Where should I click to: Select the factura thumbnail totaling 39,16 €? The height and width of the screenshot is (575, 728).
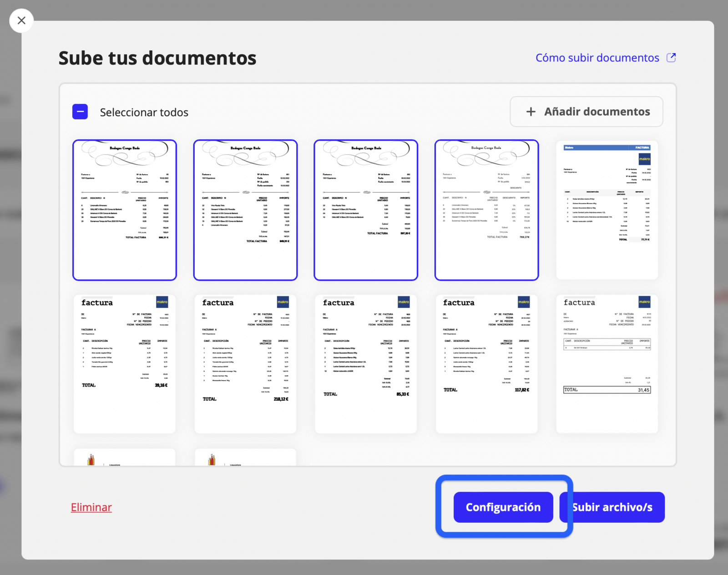(125, 364)
